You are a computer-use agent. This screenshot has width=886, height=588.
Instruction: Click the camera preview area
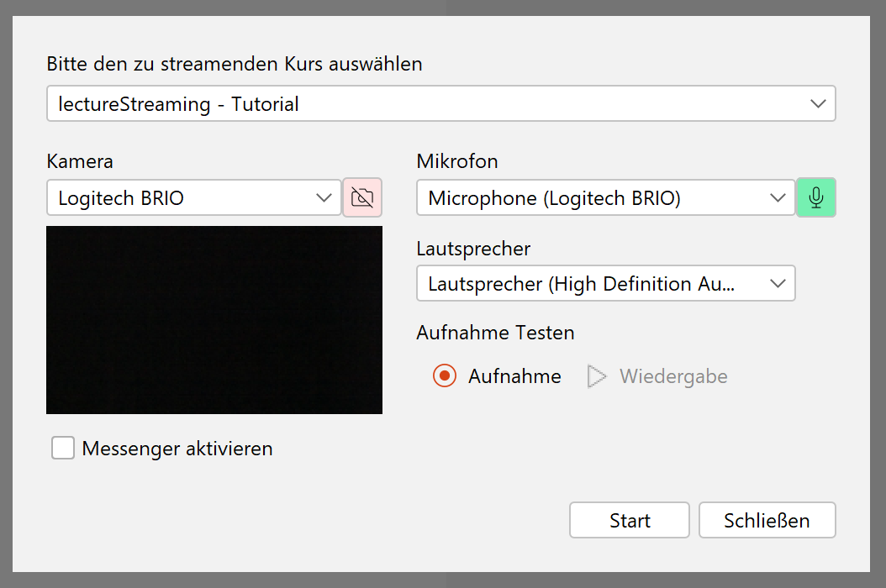coord(214,319)
